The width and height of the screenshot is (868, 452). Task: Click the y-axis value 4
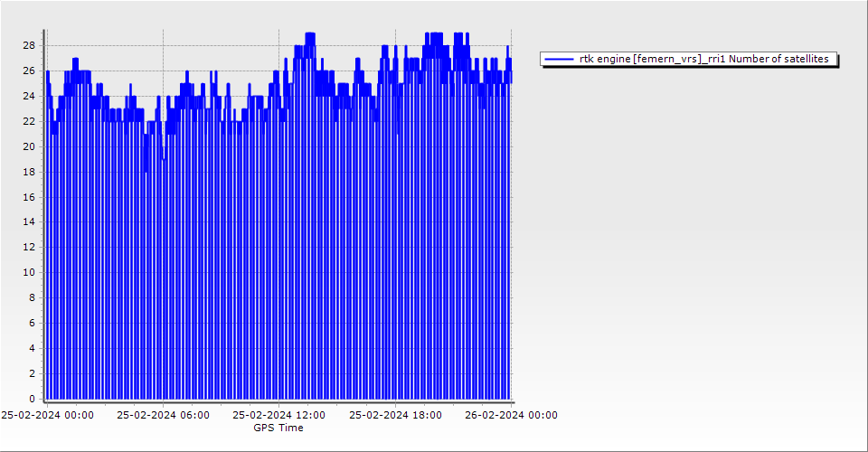pos(33,348)
